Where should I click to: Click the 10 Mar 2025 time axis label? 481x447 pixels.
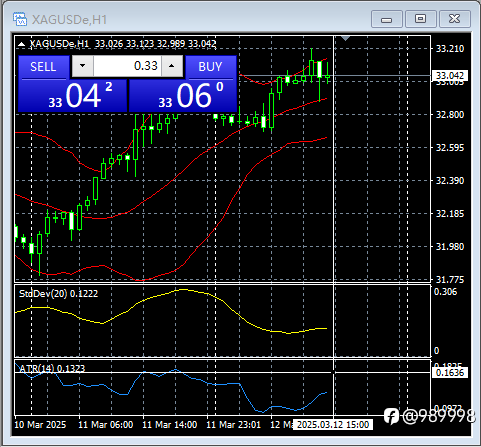[x=40, y=425]
